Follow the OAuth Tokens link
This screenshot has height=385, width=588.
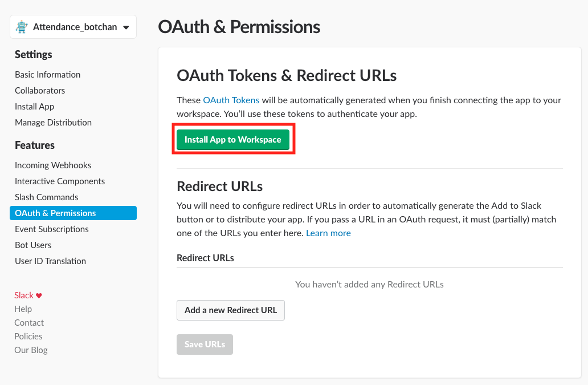pyautogui.click(x=231, y=100)
